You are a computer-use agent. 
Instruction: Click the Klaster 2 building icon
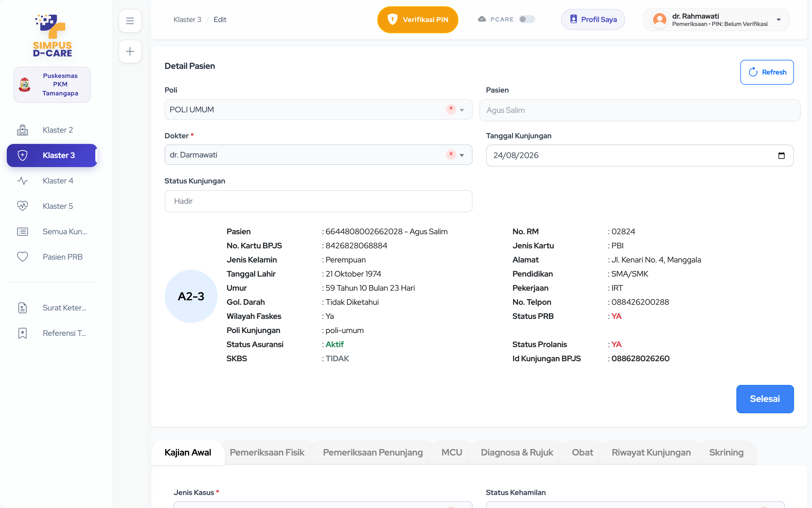23,130
